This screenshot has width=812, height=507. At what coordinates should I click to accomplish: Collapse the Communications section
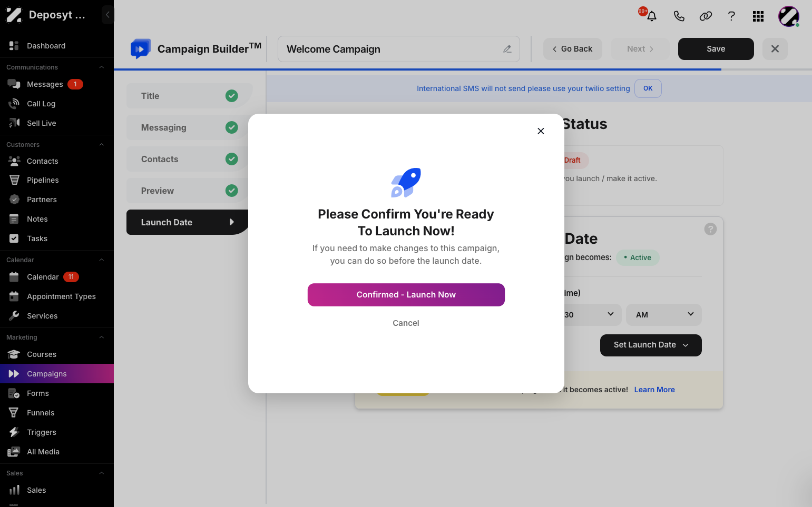[102, 67]
